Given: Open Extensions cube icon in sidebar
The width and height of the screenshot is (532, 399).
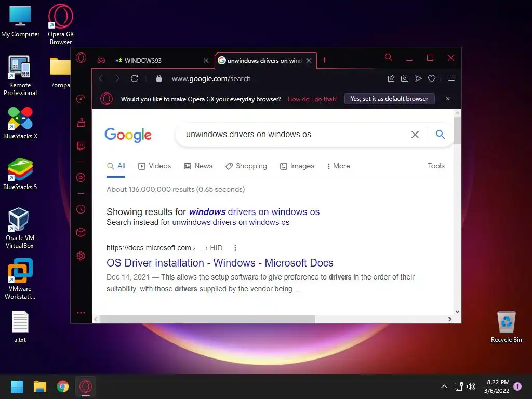Looking at the screenshot, I should point(81,232).
